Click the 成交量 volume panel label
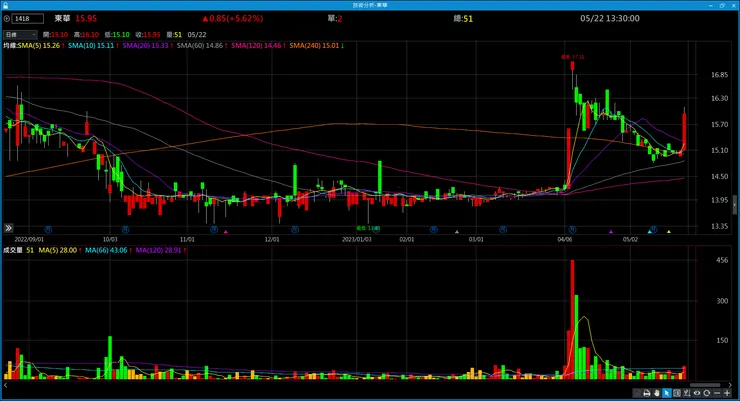This screenshot has width=740, height=401. [x=13, y=250]
